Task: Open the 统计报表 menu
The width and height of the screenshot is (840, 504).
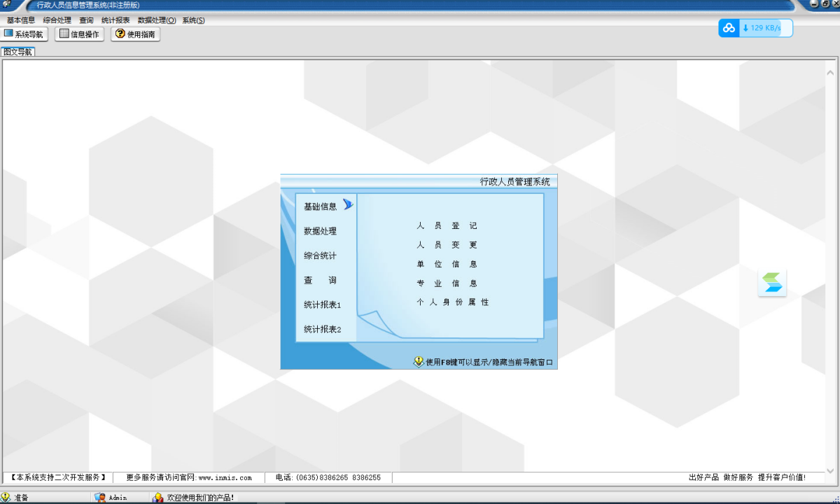Action: click(115, 20)
